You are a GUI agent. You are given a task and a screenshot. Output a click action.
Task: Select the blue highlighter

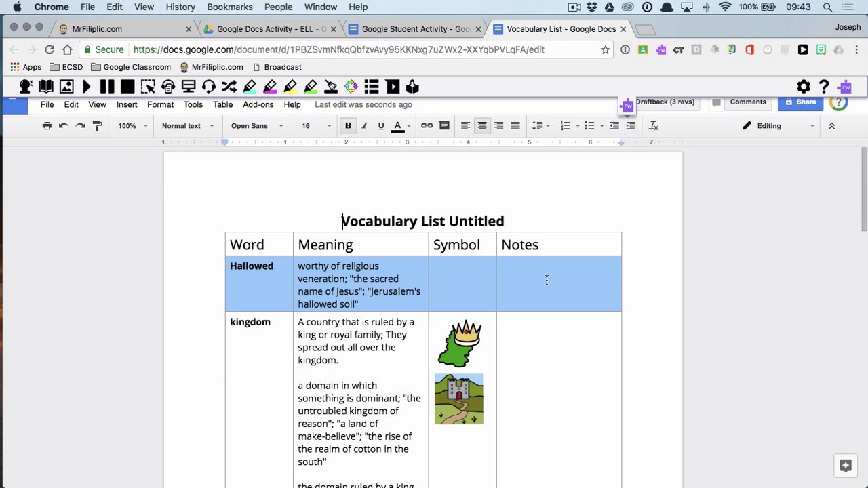pos(250,87)
